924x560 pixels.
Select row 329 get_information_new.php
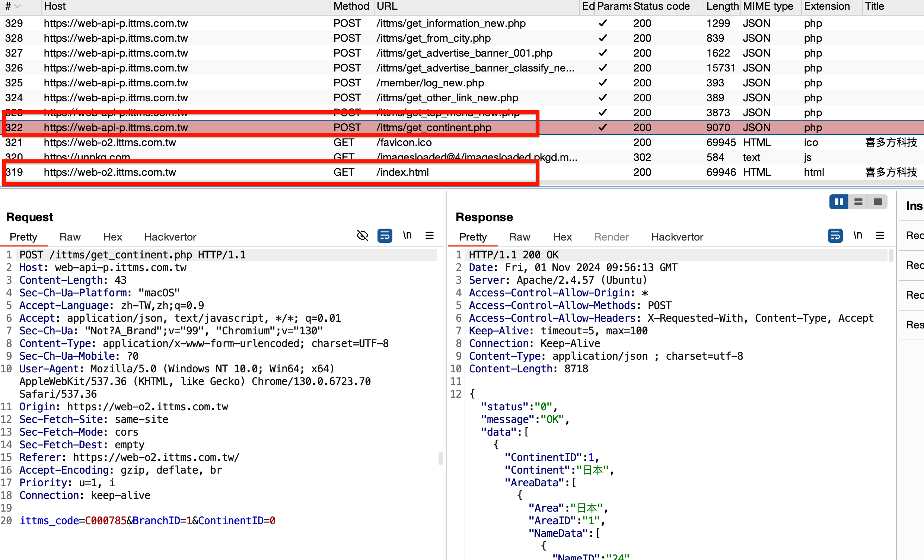pos(462,23)
